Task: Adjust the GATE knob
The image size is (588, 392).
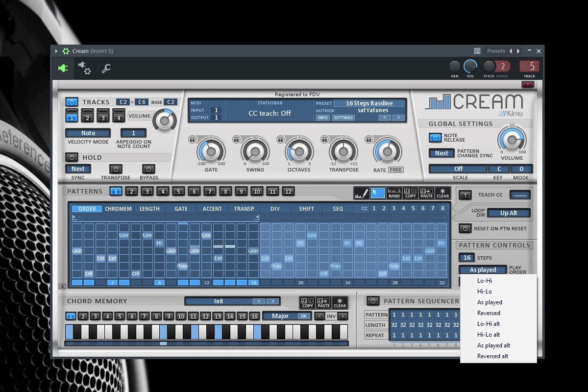Action: (211, 151)
